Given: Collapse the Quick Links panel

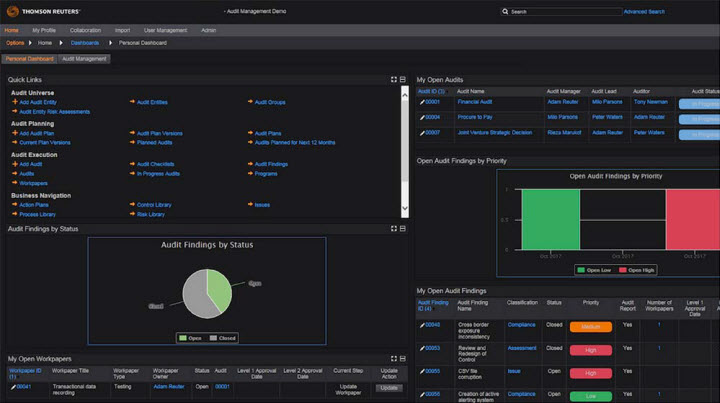Looking at the screenshot, I should (403, 79).
